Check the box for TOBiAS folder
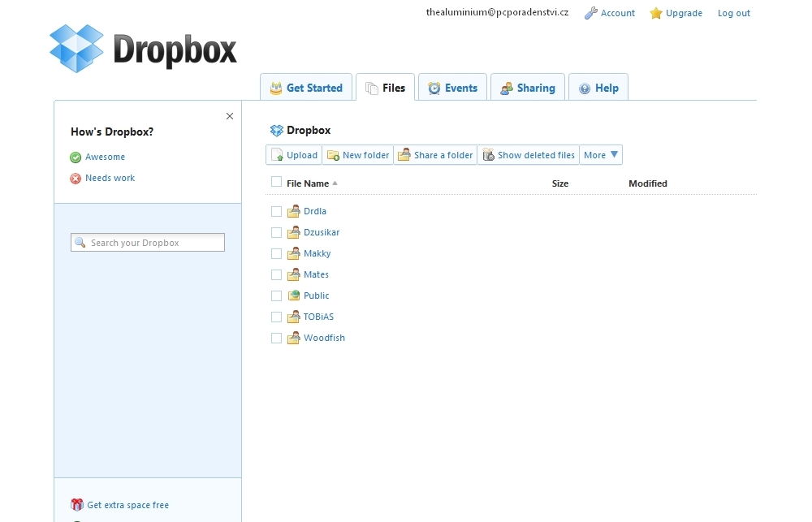 coord(277,317)
